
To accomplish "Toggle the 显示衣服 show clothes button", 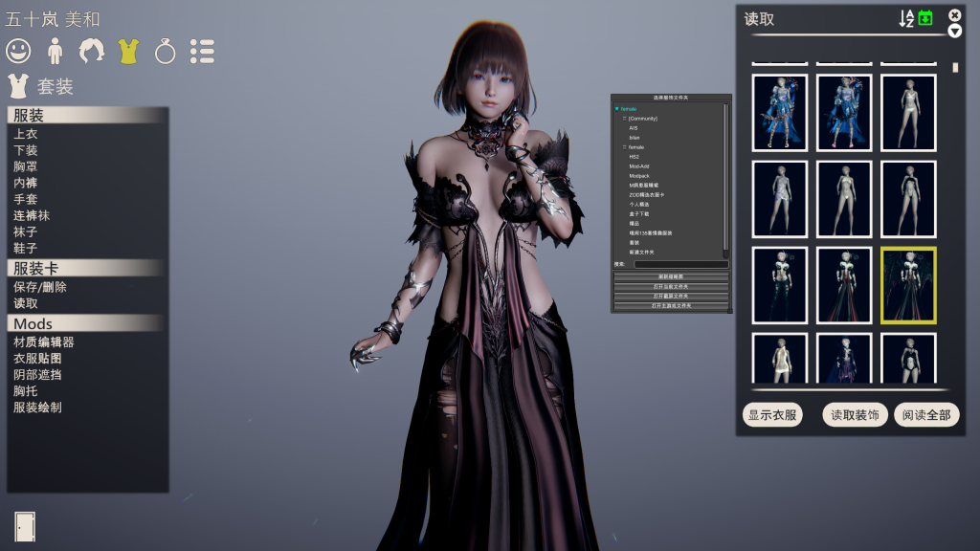I will click(x=772, y=415).
